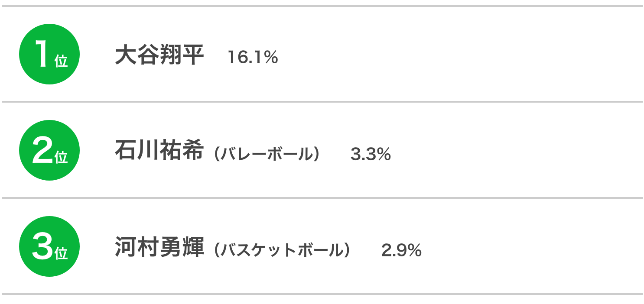
Task: Click the large numeral 1 inside first badge
Action: pyautogui.click(x=42, y=55)
